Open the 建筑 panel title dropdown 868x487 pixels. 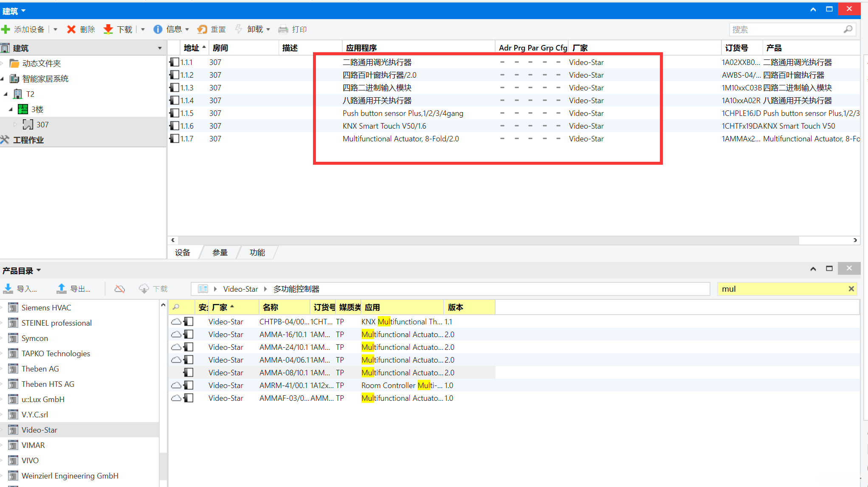[23, 11]
